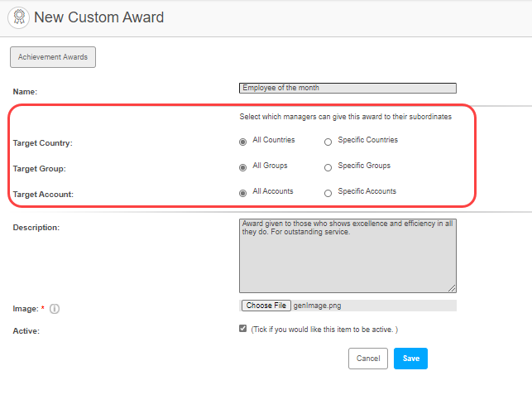Pick the Specific Groups radio button

[328, 167]
